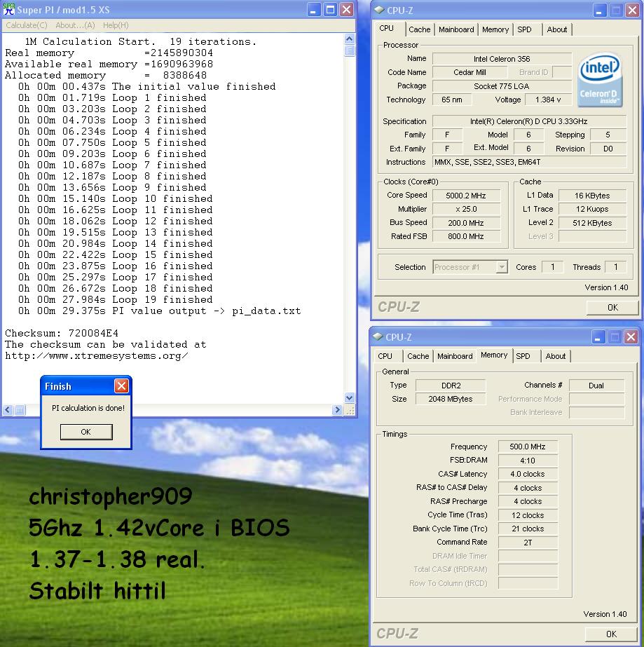Click the Loop 19 finished line

[115, 299]
